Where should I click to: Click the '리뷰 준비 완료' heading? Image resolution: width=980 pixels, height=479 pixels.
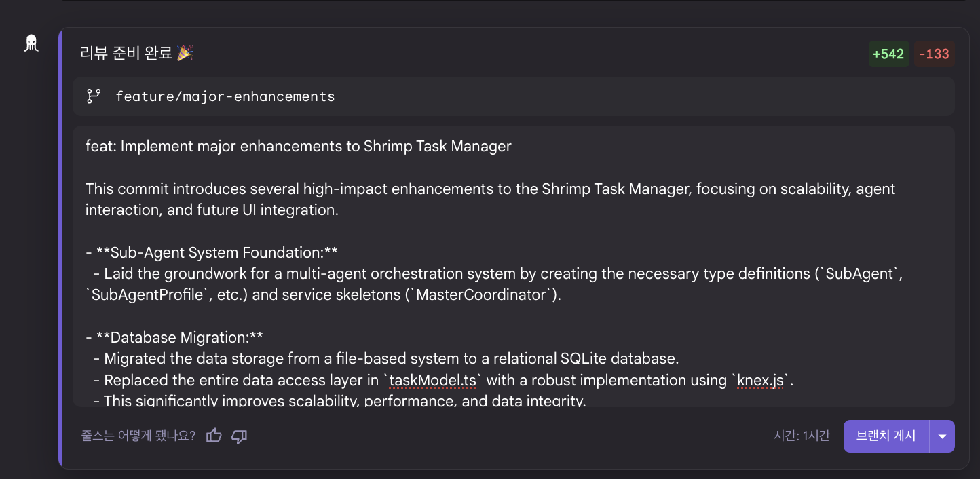pos(126,53)
